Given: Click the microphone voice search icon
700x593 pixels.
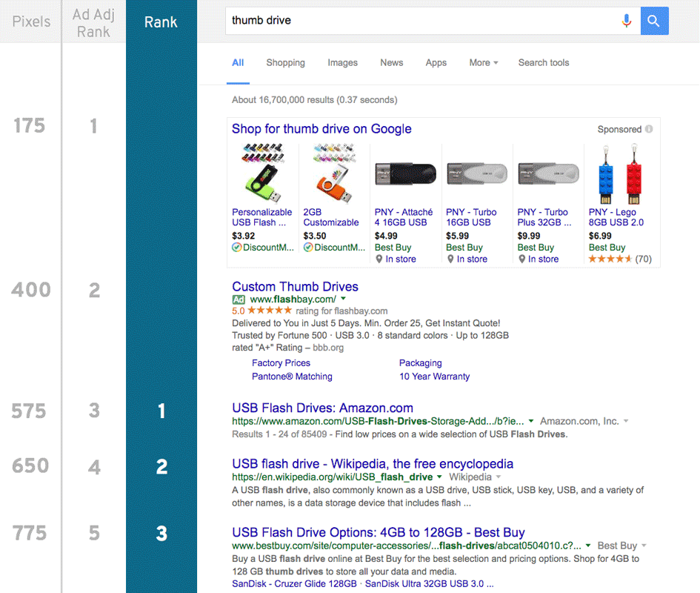Looking at the screenshot, I should 627,21.
